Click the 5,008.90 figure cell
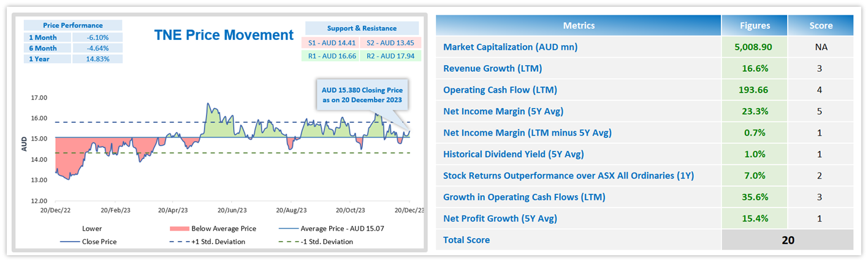This screenshot has width=868, height=262. [755, 47]
